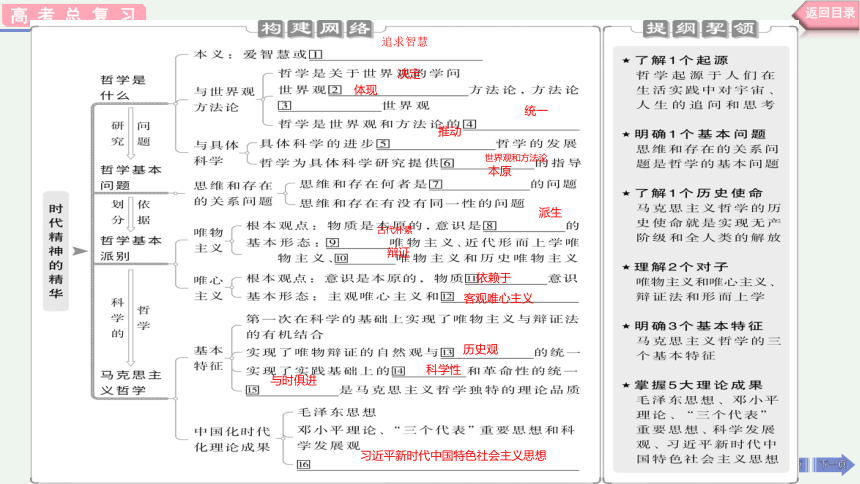The height and width of the screenshot is (484, 860).
Task: Click the 中国化时代化理论成果 branch label
Action: (232, 439)
